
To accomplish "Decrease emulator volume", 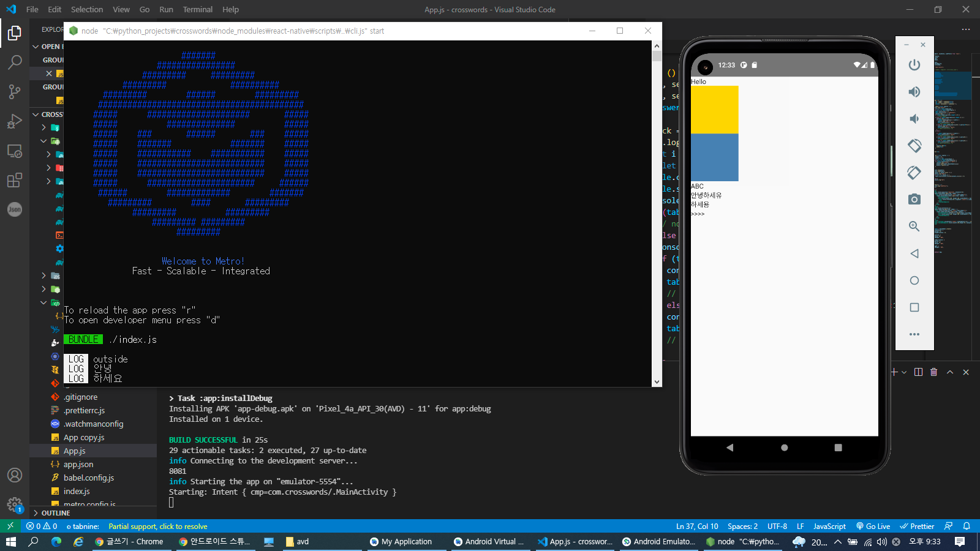I will click(x=914, y=119).
